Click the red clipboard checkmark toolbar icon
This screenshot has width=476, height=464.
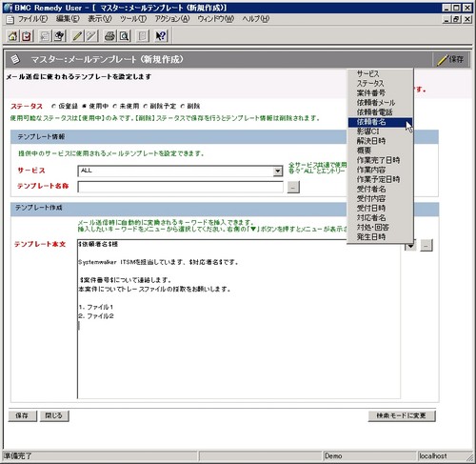pos(27,36)
